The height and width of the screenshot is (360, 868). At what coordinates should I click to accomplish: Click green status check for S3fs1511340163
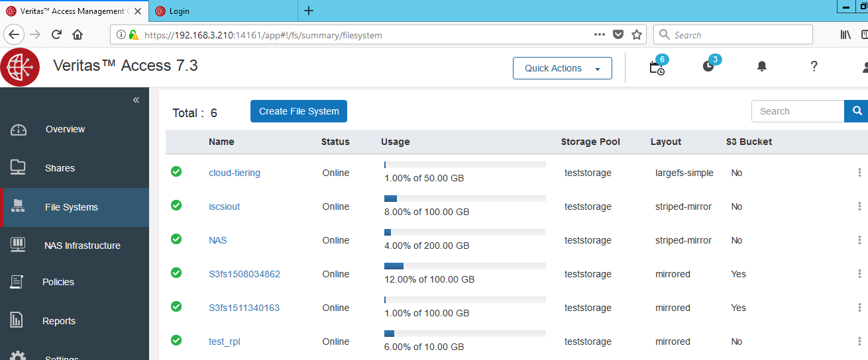(x=176, y=306)
